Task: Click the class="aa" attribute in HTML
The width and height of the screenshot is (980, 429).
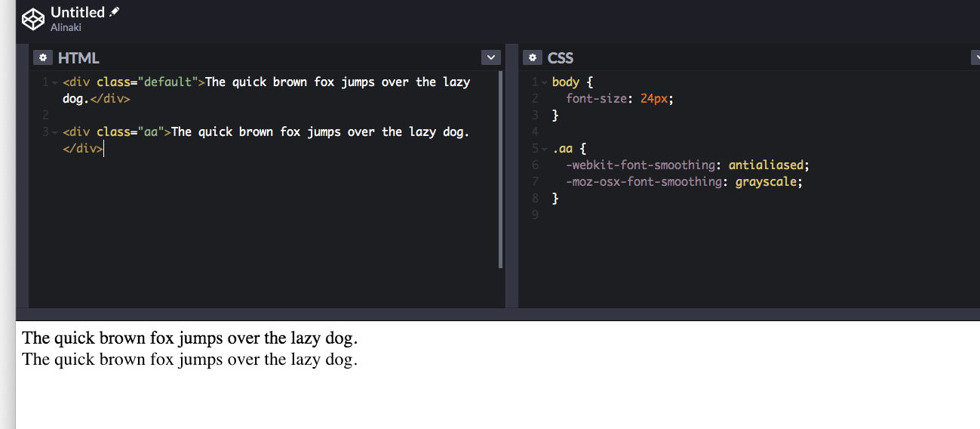Action: 131,131
